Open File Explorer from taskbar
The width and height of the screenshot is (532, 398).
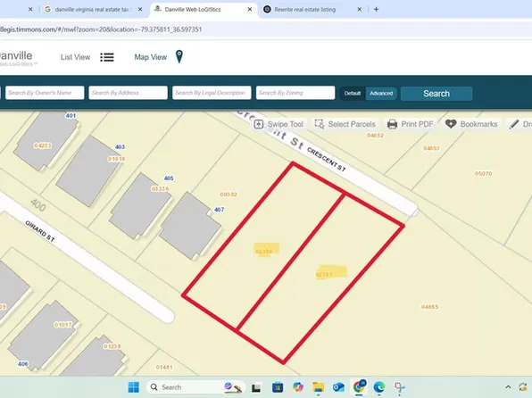point(319,387)
